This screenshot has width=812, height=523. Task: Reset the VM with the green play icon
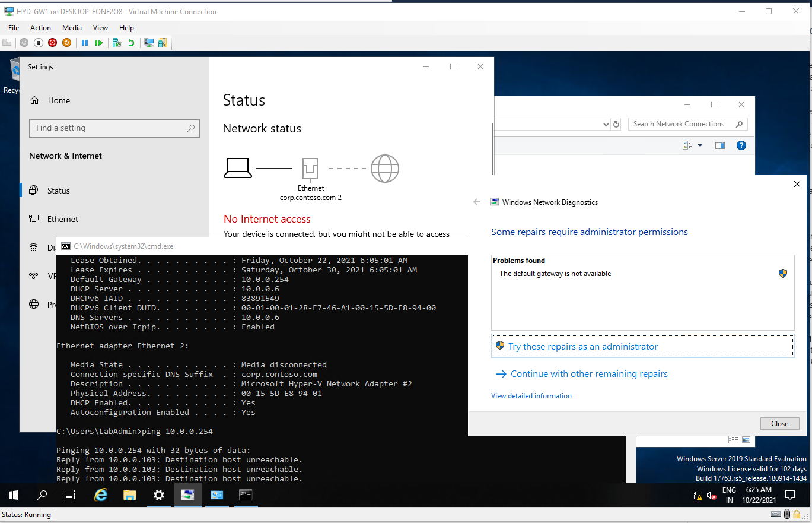[99, 43]
